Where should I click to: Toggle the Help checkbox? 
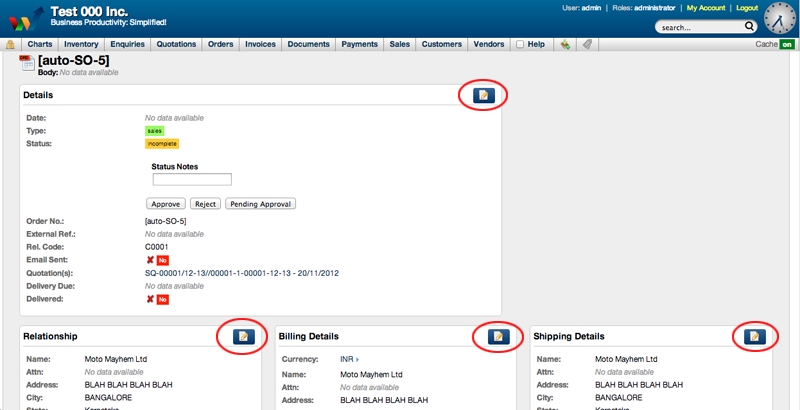pos(520,44)
